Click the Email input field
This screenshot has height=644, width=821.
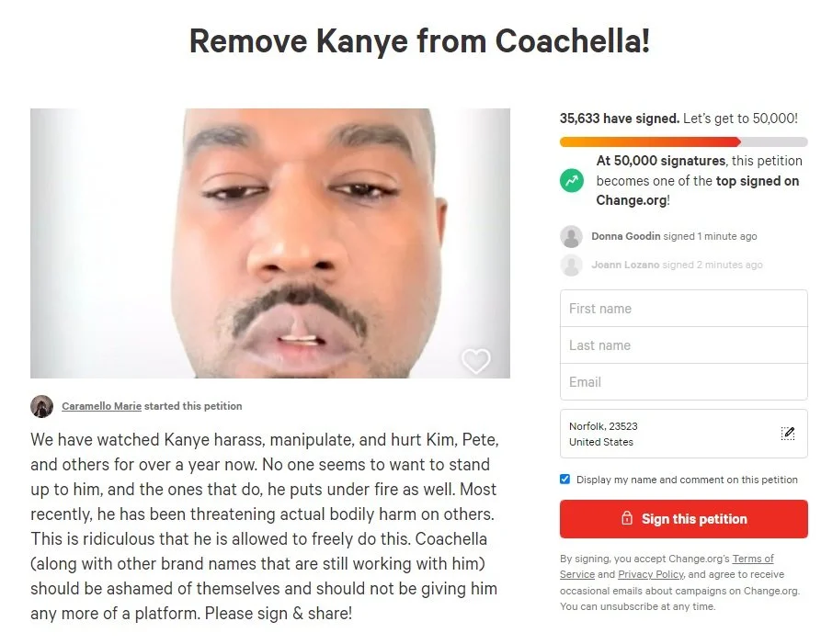[683, 382]
